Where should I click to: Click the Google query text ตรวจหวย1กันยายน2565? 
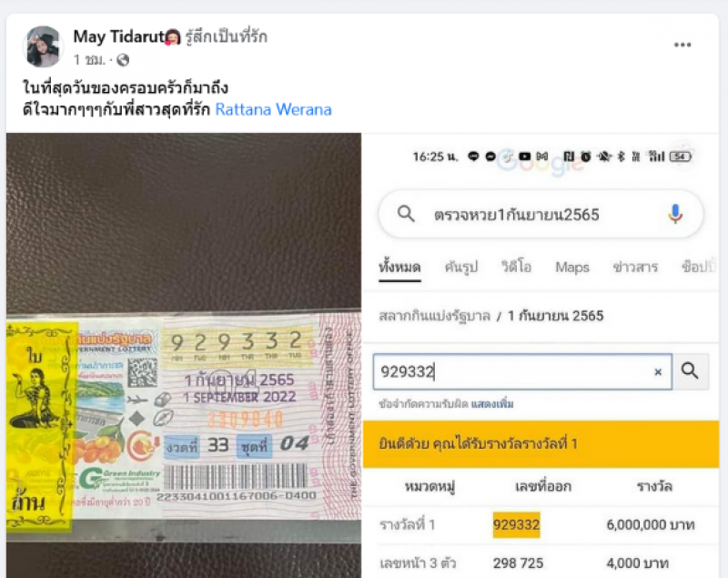(x=516, y=215)
